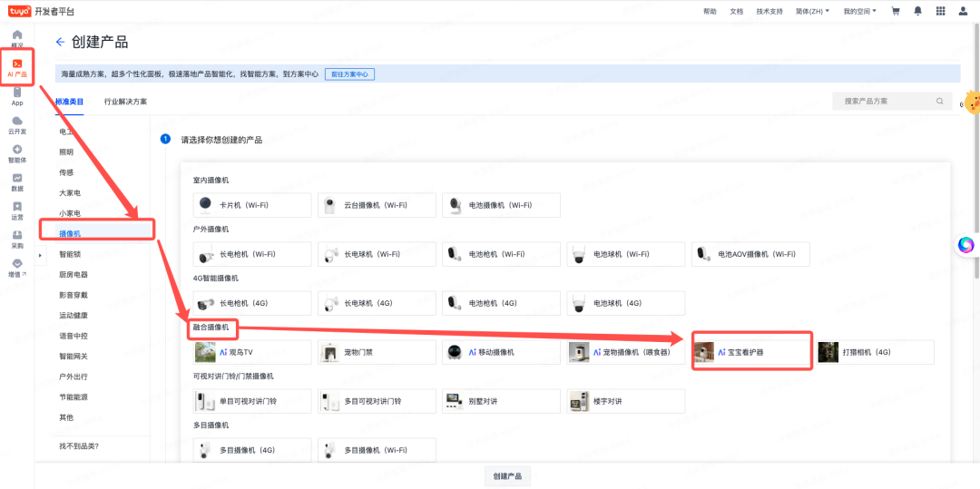
Task: Click the 前往方案中心 button
Action: (349, 74)
